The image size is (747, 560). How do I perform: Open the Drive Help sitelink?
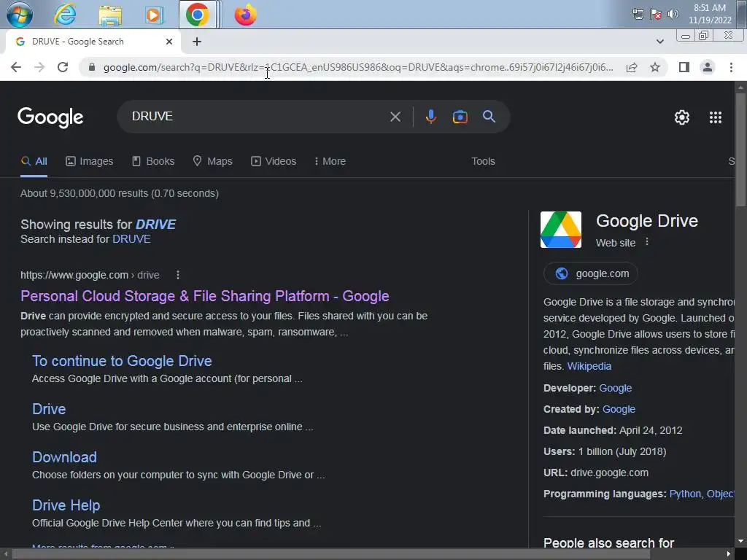point(66,505)
